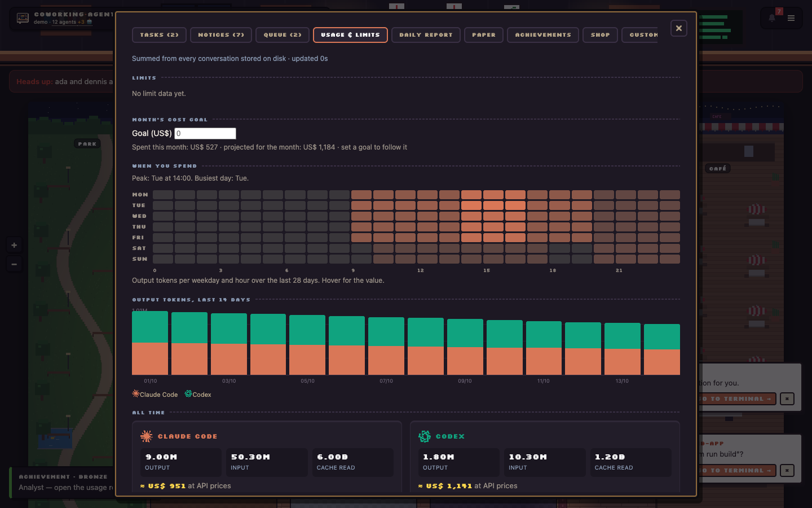This screenshot has height=508, width=812.
Task: Click the Coworking Agents logo icon
Action: [x=23, y=18]
